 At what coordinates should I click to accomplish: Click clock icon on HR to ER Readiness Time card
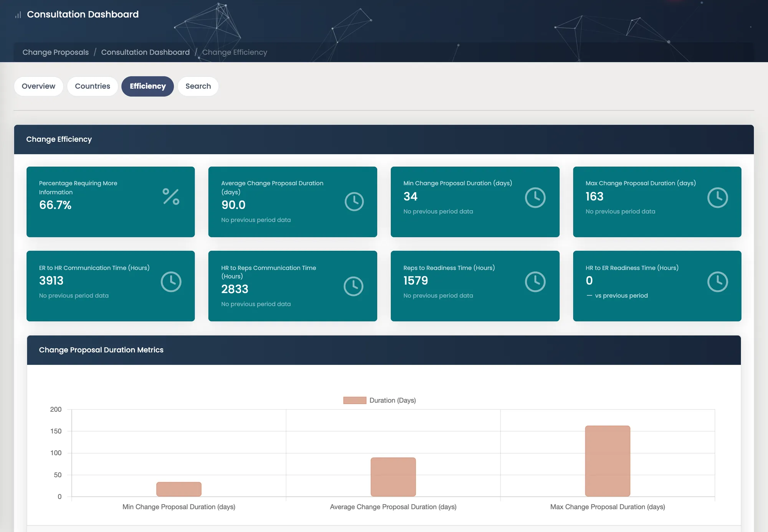(x=718, y=282)
